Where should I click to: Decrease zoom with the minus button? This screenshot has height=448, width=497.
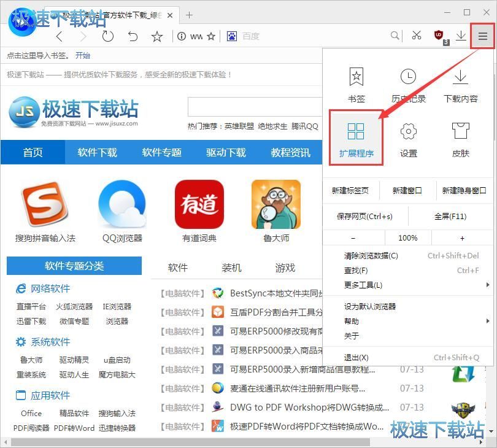[353, 238]
